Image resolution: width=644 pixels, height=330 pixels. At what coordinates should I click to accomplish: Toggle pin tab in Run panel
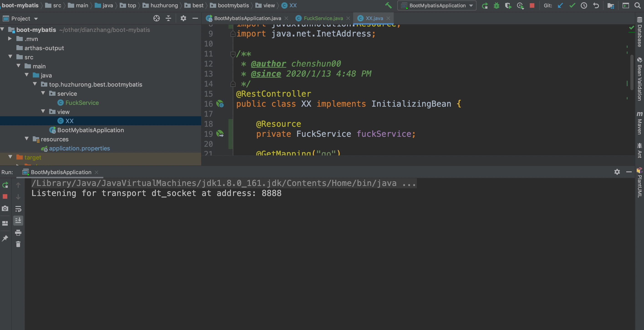click(x=5, y=238)
